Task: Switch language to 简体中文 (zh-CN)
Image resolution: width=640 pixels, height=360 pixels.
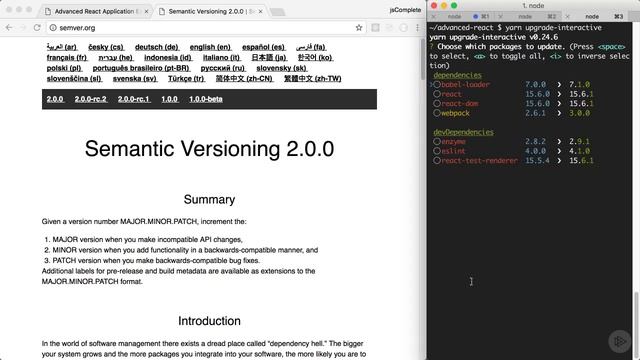Action: tap(244, 79)
